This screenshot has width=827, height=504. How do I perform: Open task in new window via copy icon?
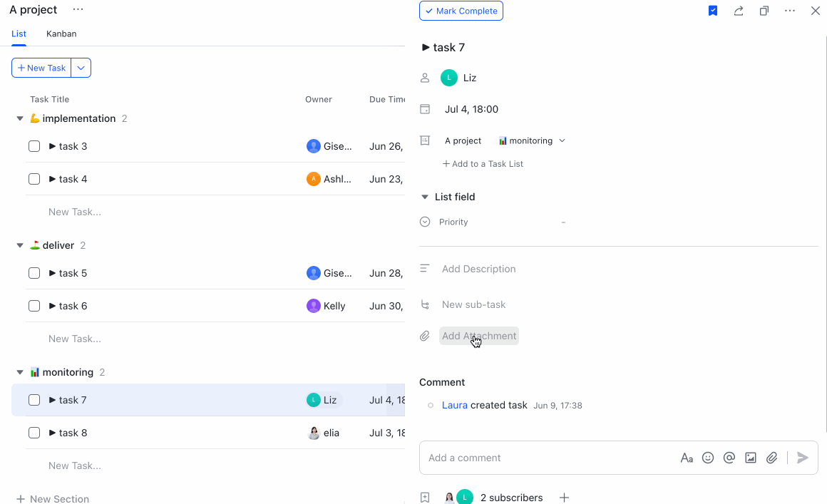[764, 11]
